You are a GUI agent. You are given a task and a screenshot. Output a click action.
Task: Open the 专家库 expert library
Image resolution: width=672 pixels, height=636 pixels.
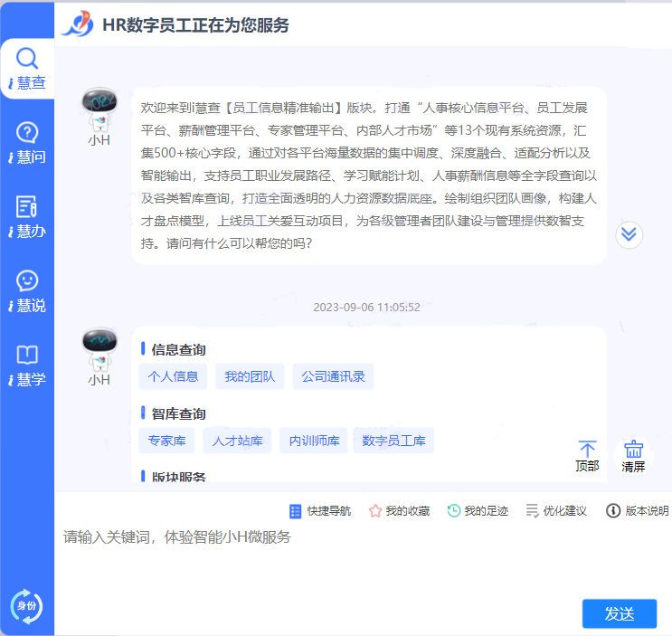(x=166, y=441)
